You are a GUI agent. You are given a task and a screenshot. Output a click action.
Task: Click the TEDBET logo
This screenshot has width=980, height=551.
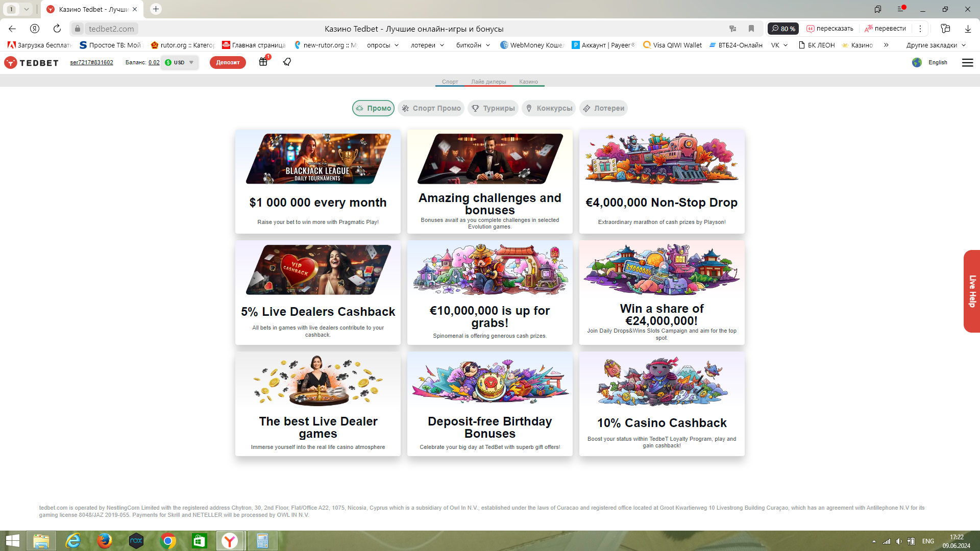pyautogui.click(x=32, y=62)
